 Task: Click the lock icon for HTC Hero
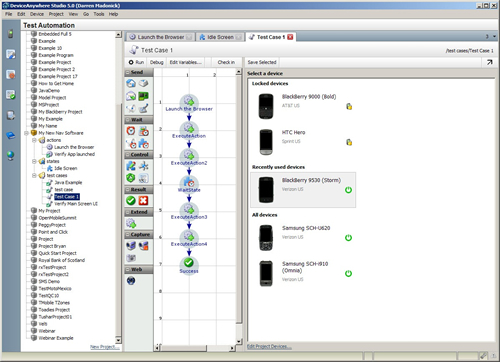point(349,142)
